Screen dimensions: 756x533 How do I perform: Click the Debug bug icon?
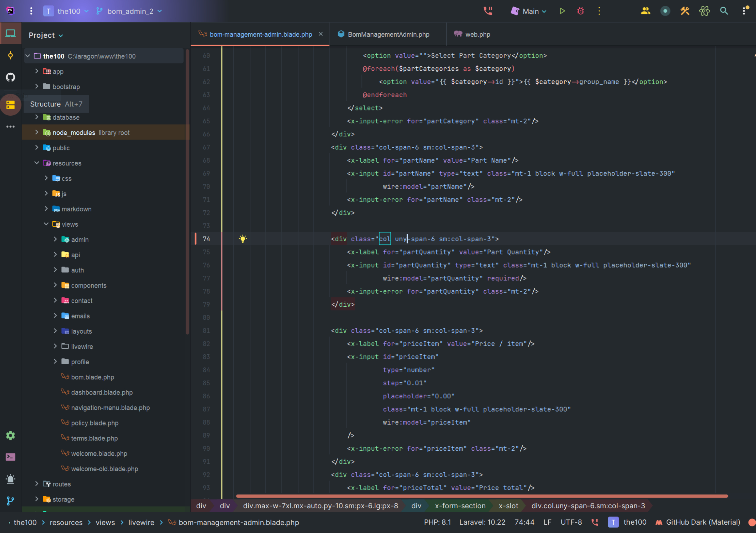pos(580,11)
